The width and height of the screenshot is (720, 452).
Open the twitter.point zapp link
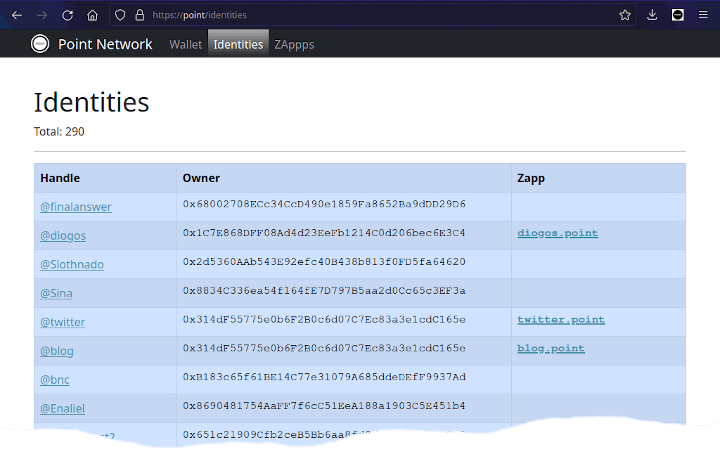[560, 320]
